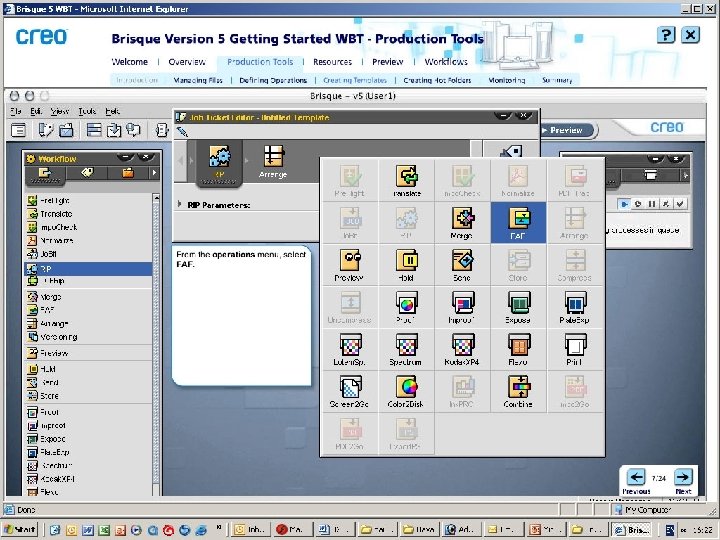The width and height of the screenshot is (720, 540).
Task: Open the tag icon at right of Job Ticket Editor
Action: click(x=511, y=152)
